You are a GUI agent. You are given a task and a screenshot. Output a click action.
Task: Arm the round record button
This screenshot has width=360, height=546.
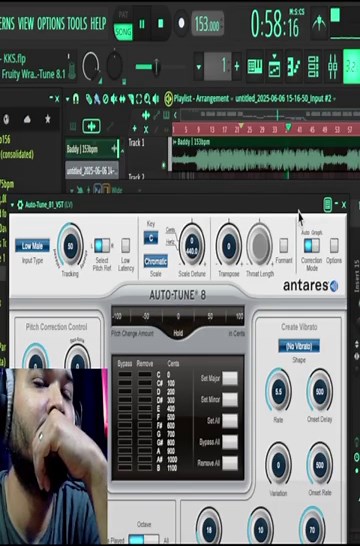coord(181,23)
